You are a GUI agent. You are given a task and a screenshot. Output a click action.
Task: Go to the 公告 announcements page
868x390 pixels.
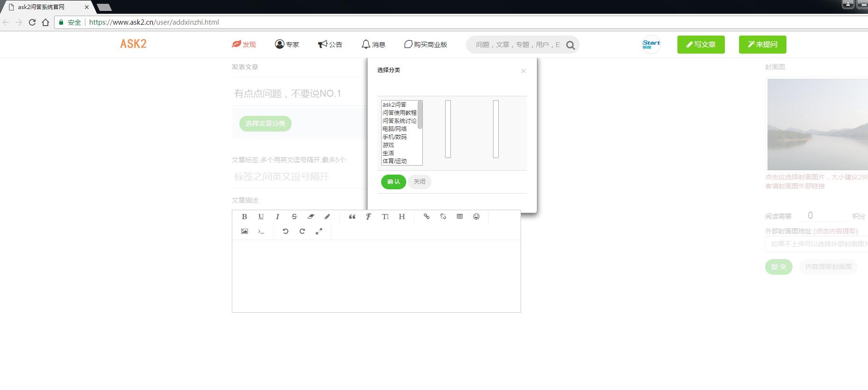(330, 45)
